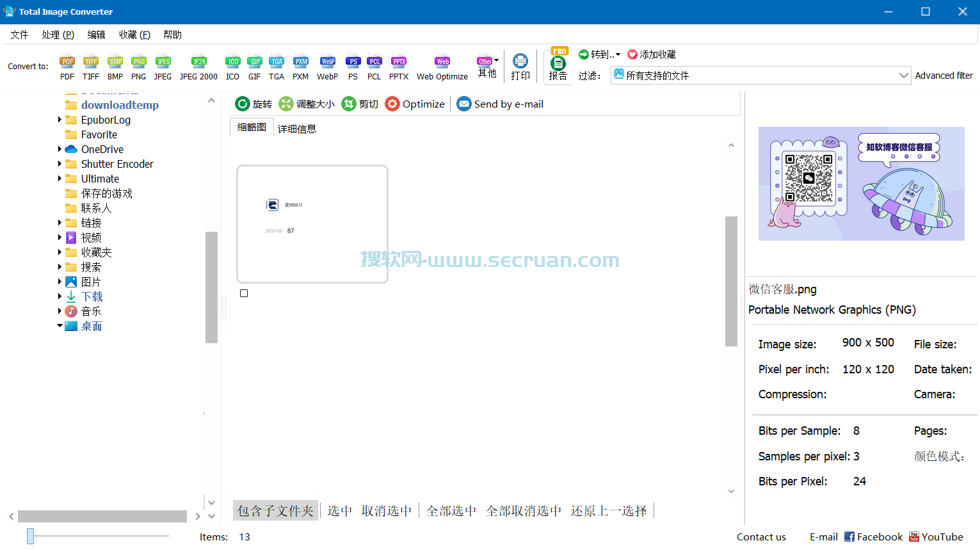This screenshot has width=980, height=550.
Task: Pick the PNG conversion icon
Action: pos(139,67)
